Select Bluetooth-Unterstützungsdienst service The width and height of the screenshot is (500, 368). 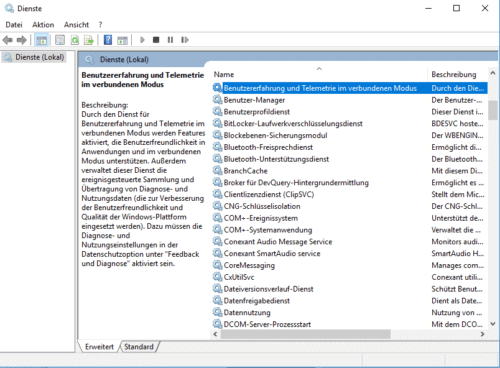pyautogui.click(x=276, y=159)
